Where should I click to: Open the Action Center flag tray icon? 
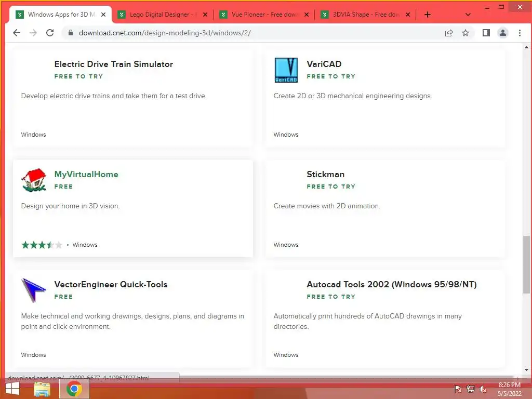tap(458, 389)
